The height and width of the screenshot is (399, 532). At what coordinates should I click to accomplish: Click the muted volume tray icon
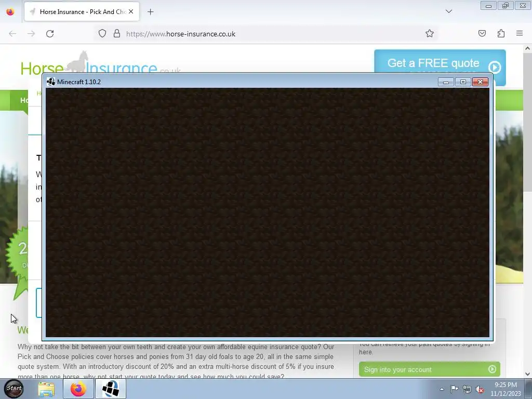coord(480,389)
